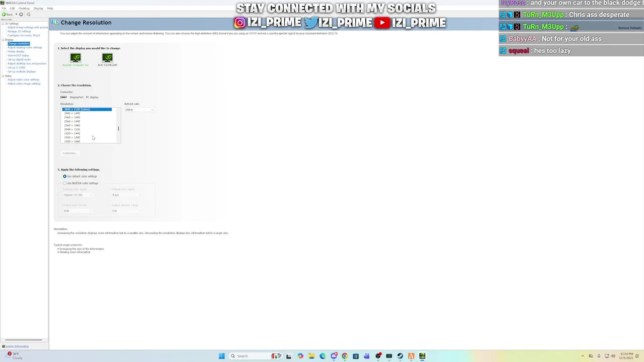Select Use NVIDIA color settings radio button
644x362 pixels.
[x=65, y=183]
